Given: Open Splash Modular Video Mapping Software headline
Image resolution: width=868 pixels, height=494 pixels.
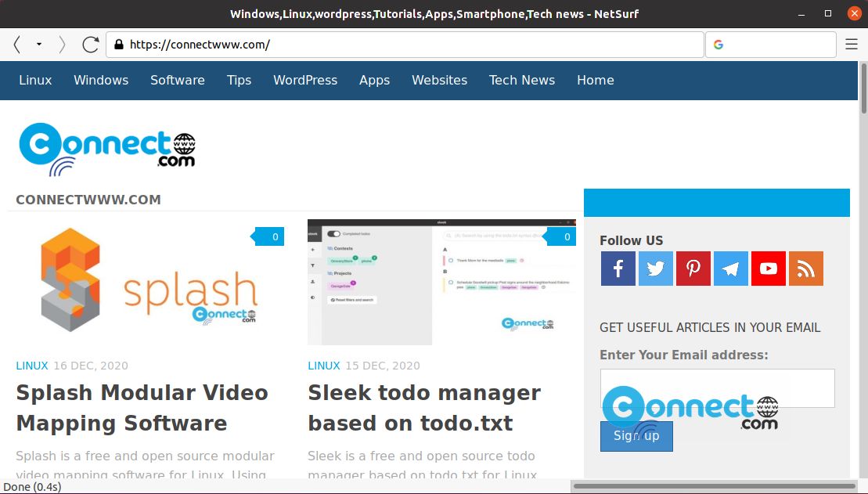Looking at the screenshot, I should [142, 408].
